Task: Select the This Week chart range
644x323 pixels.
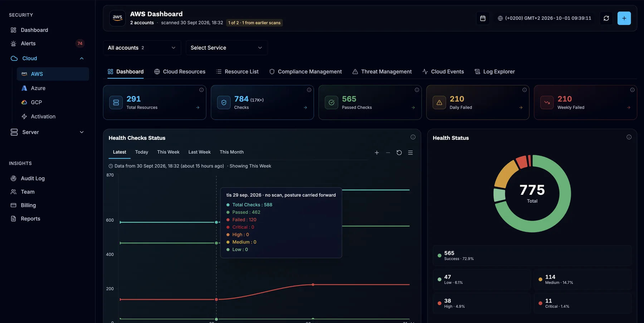Action: point(168,152)
